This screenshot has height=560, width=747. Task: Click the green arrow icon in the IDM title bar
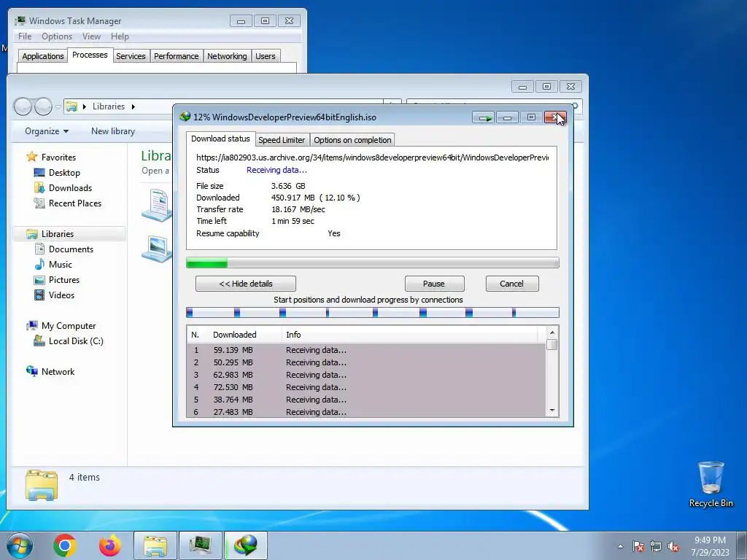(x=484, y=117)
